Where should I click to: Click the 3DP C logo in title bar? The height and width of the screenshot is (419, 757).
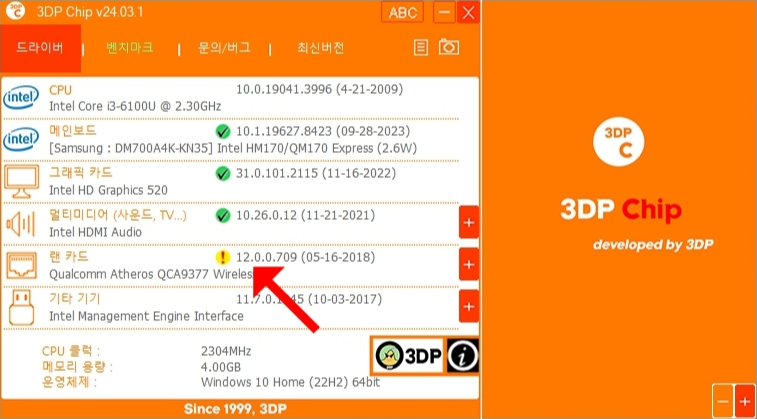[15, 12]
